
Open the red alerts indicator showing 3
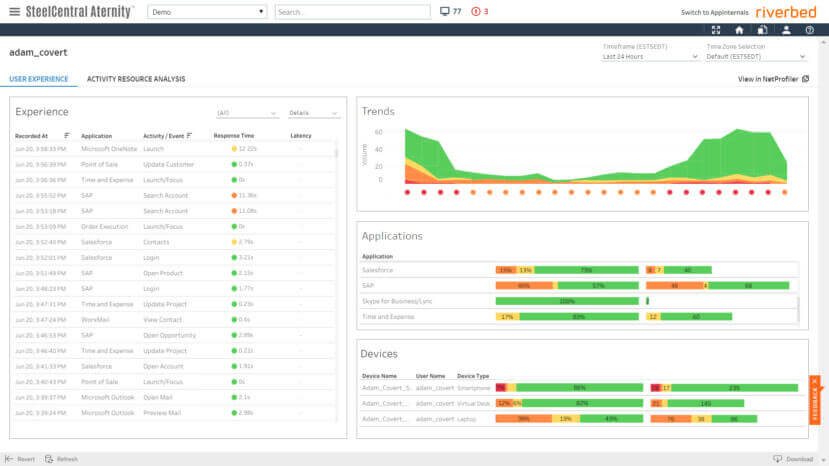480,11
